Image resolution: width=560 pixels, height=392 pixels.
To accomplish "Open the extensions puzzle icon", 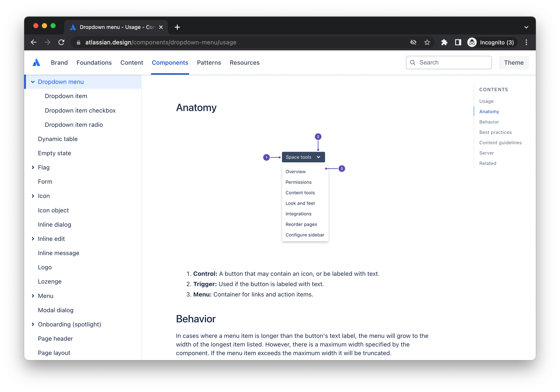I will click(x=444, y=42).
